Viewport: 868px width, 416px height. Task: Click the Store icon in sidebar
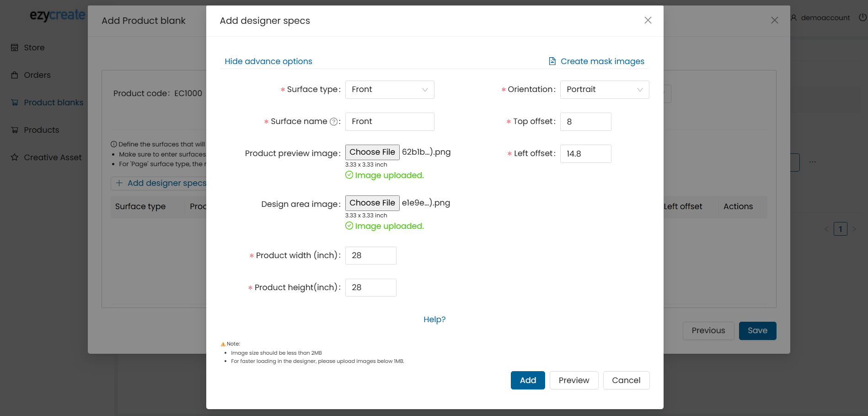click(x=15, y=48)
